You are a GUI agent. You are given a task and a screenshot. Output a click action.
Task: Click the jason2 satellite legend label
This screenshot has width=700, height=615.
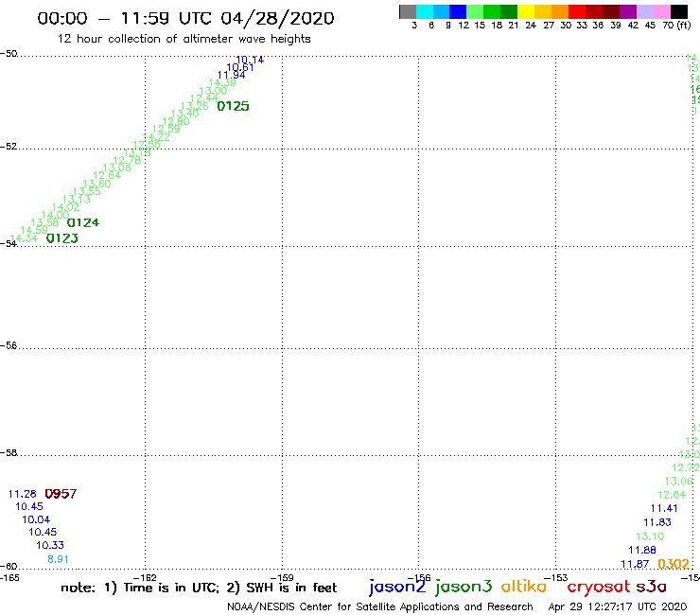pos(397,587)
